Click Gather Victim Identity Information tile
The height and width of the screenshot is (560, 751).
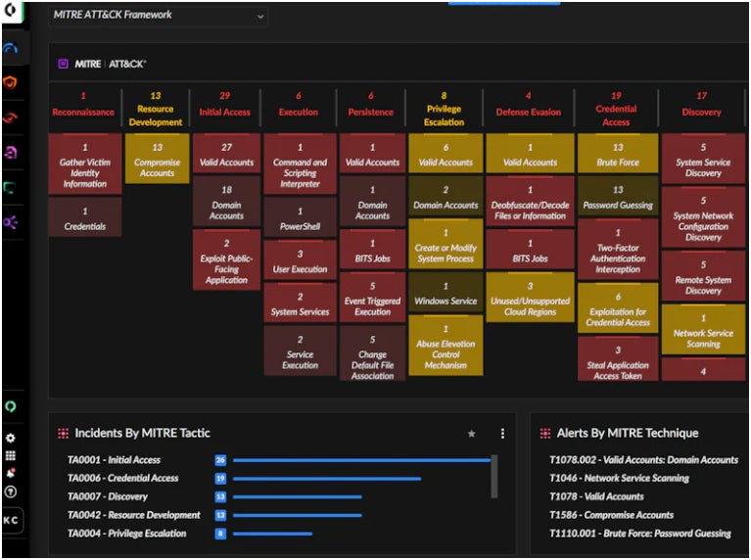[x=85, y=164]
